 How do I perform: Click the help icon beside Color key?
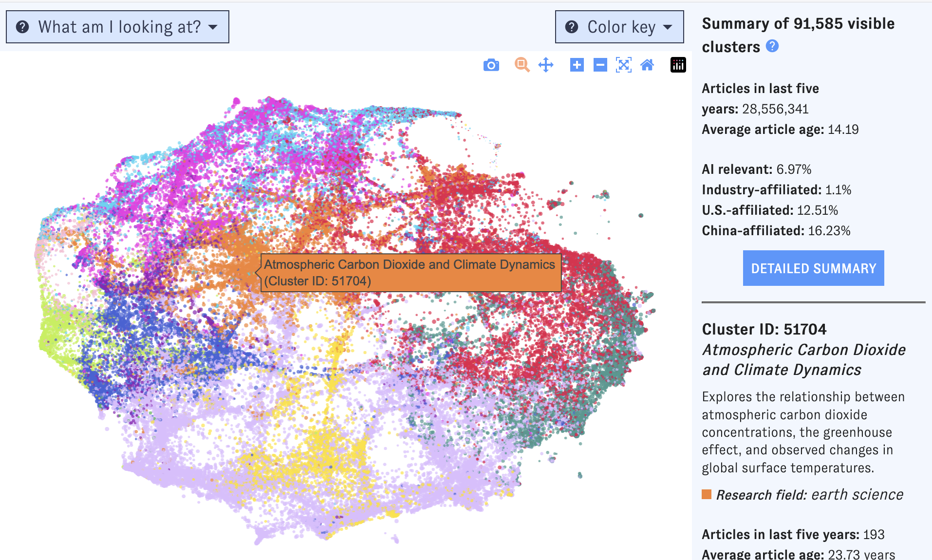[572, 27]
